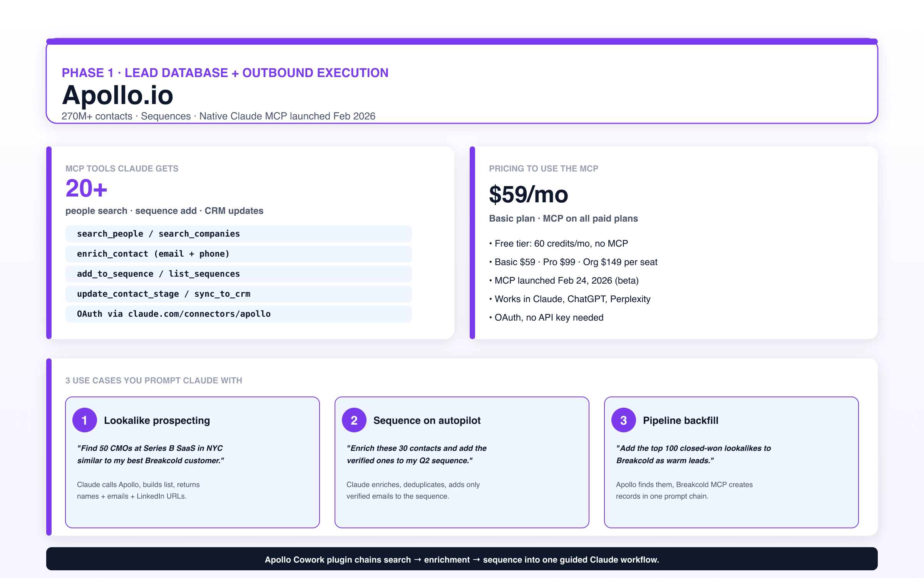The height and width of the screenshot is (578, 924).
Task: Click the 'Add the top 100 closed-won lookalikes' quote
Action: pyautogui.click(x=693, y=454)
